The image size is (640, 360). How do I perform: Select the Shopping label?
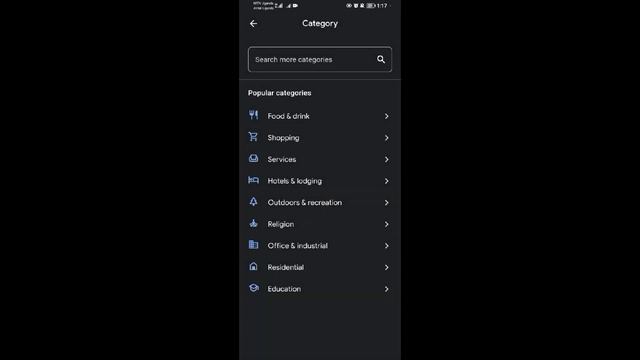[283, 138]
